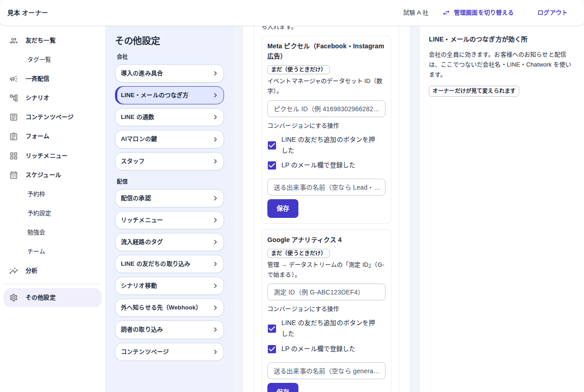Viewport: 584px width, 392px height.
Task: Open 外へ知らせる先（Webhook） settings
Action: coord(169,308)
